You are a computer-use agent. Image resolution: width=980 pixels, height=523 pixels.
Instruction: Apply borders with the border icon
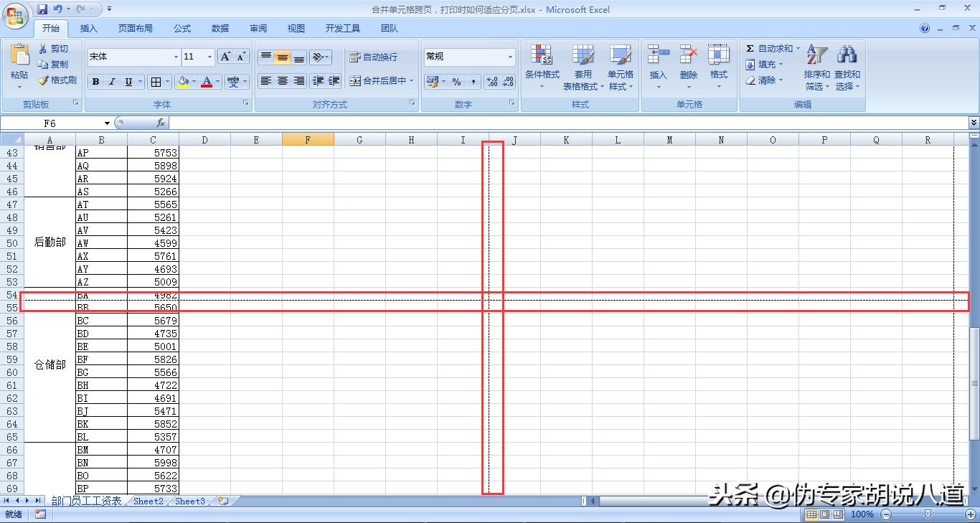[156, 82]
